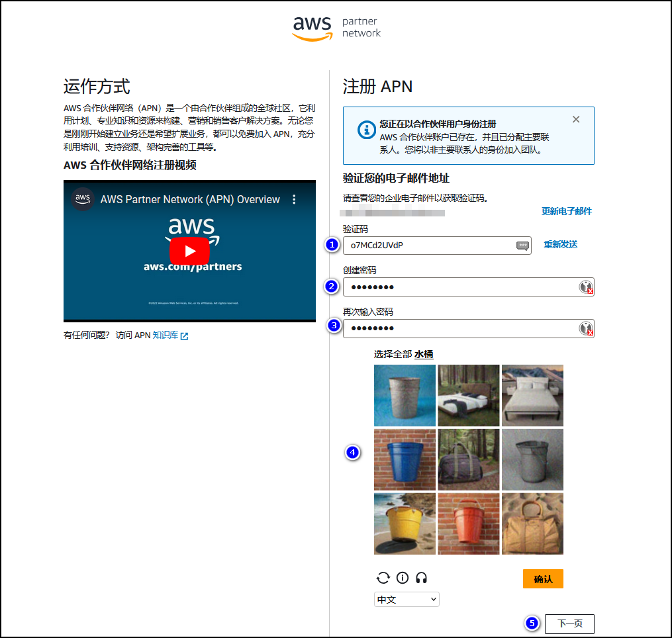Screen dimensions: 672x638
Task: Select the grey metal bucket on blue background
Action: (405, 396)
